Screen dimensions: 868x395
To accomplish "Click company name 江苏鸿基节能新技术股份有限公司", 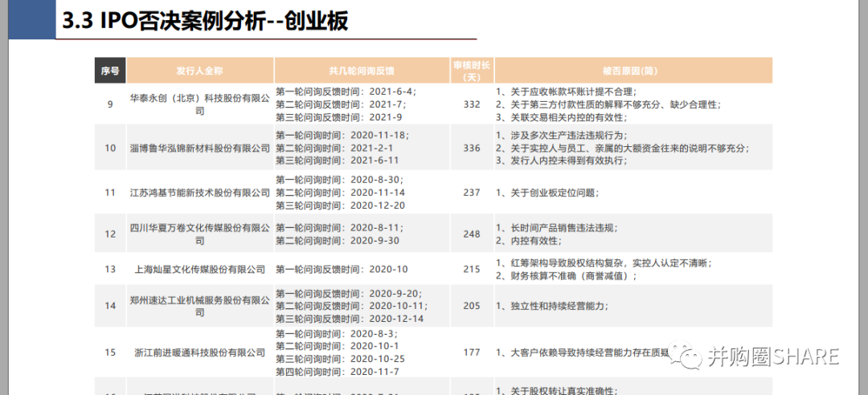I will coord(200,193).
